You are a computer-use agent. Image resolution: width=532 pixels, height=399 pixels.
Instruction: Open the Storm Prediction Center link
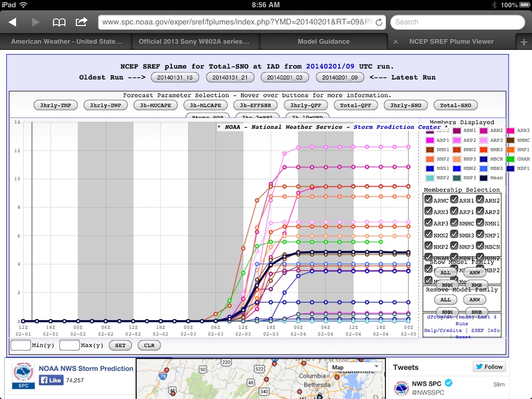pyautogui.click(x=397, y=127)
